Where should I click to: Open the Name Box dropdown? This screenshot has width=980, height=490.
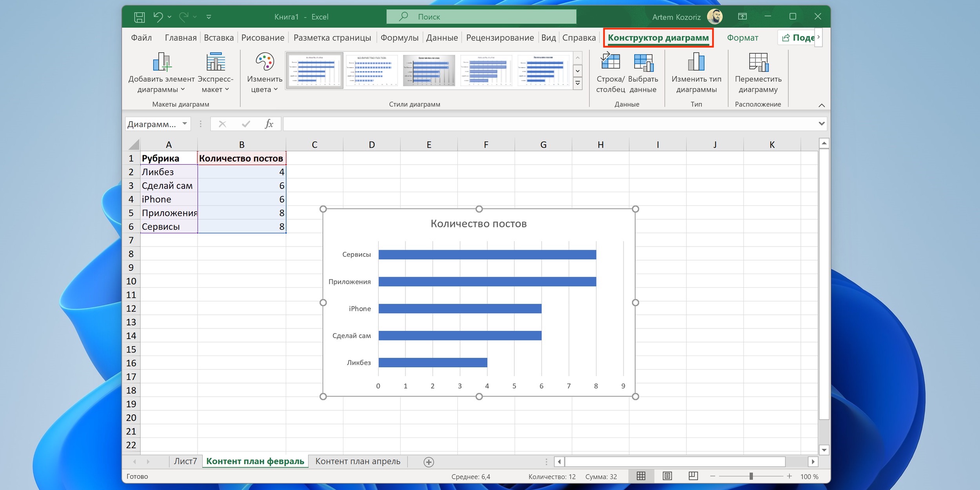pos(185,124)
